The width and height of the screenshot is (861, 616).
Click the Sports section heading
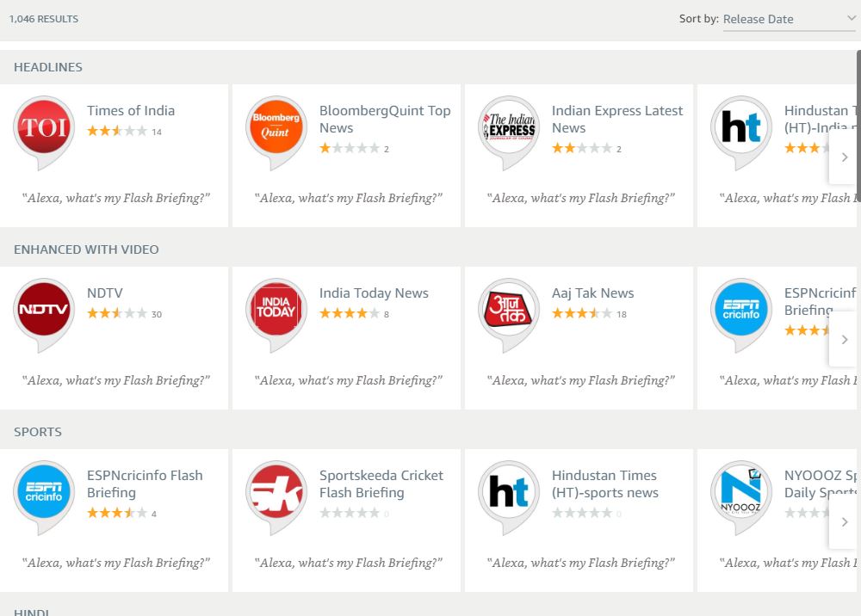(38, 432)
